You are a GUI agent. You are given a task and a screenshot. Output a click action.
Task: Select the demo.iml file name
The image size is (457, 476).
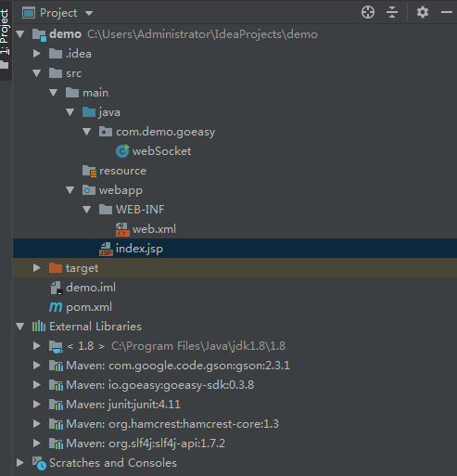pos(91,288)
